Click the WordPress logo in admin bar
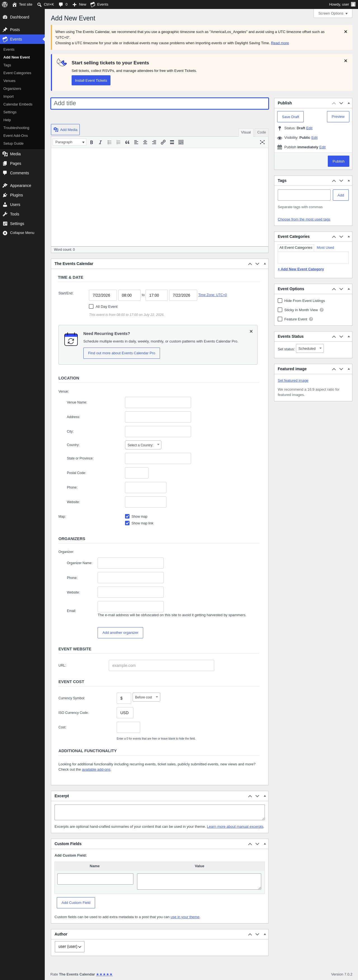358x980 pixels. click(x=5, y=4)
